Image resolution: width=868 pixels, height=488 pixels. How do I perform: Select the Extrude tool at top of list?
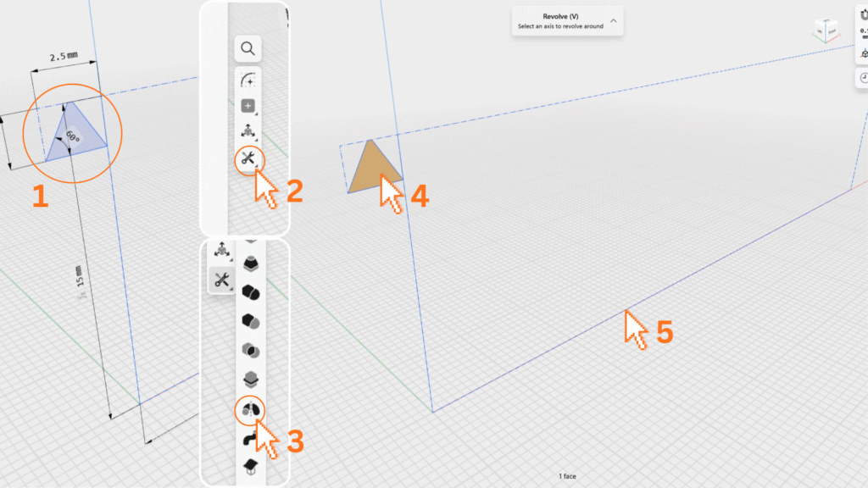(250, 263)
